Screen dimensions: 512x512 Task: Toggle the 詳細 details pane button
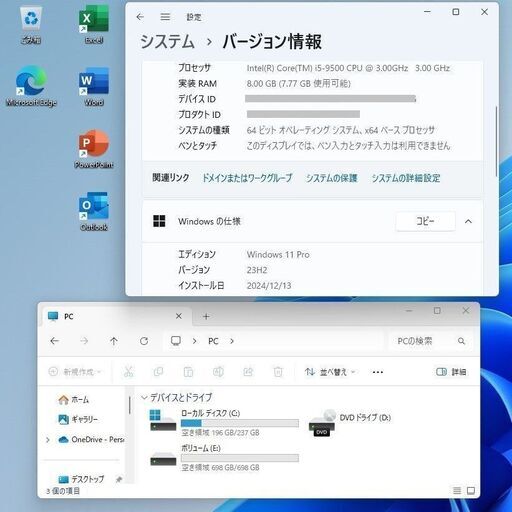pyautogui.click(x=451, y=372)
